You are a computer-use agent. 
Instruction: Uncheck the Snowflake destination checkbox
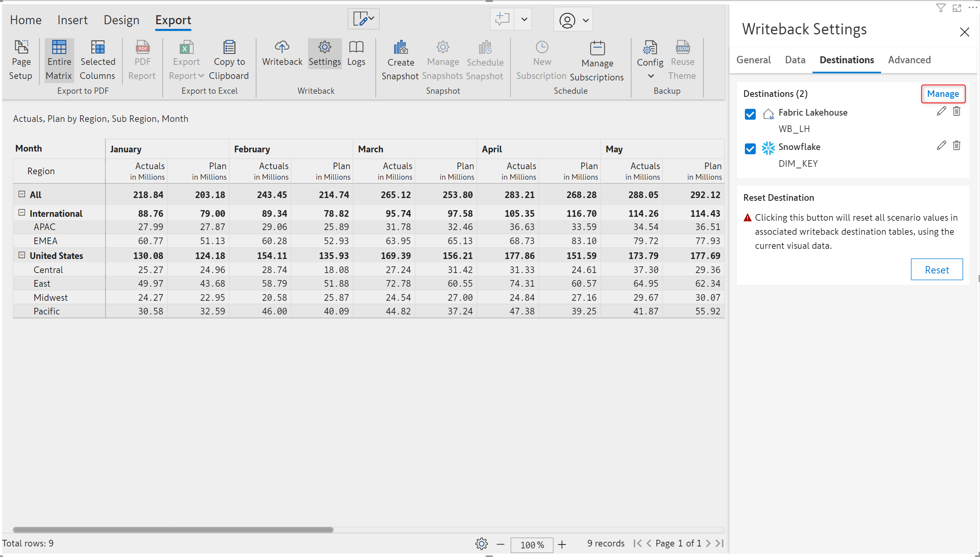(750, 148)
